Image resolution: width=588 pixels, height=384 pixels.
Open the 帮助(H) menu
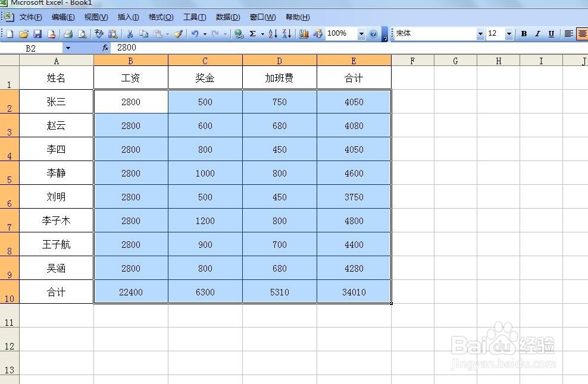[298, 17]
